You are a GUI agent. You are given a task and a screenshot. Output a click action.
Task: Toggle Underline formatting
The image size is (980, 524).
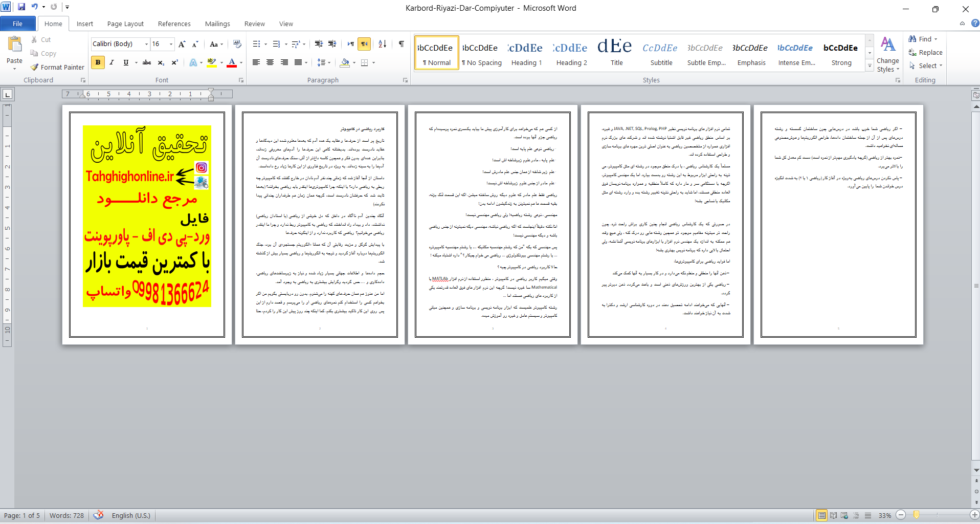(126, 62)
